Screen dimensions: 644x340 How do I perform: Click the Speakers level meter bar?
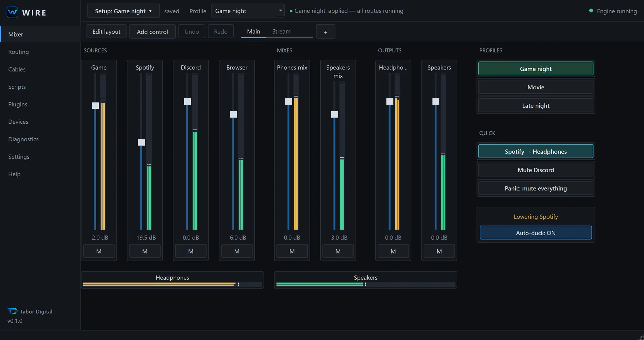click(x=366, y=284)
